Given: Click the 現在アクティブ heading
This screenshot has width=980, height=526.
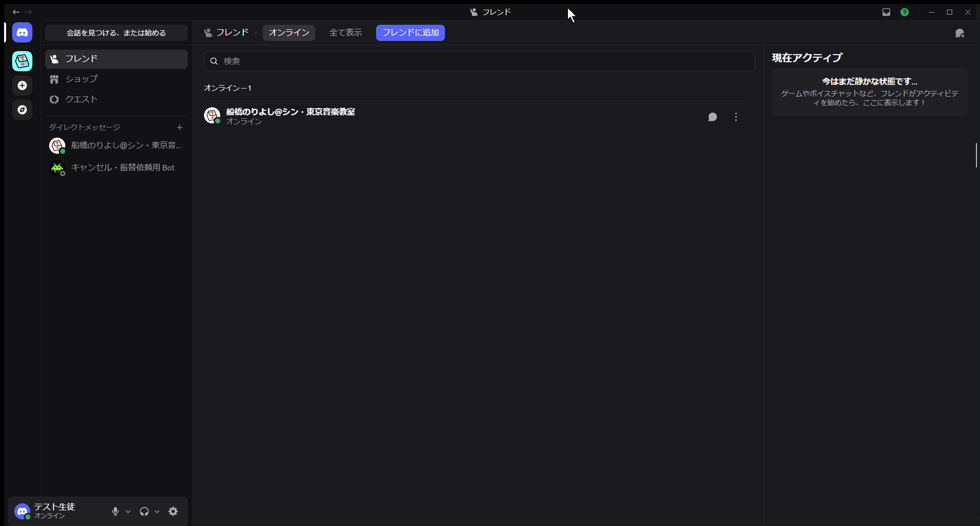Looking at the screenshot, I should coord(807,58).
